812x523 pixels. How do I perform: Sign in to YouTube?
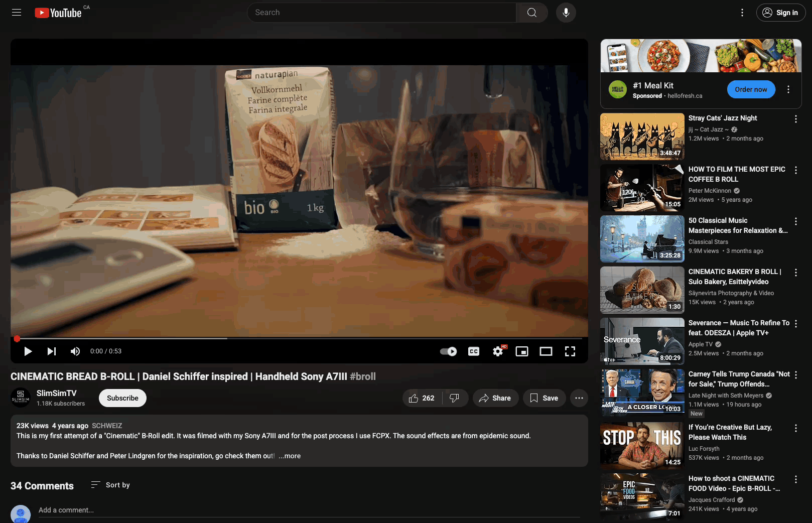pyautogui.click(x=780, y=13)
